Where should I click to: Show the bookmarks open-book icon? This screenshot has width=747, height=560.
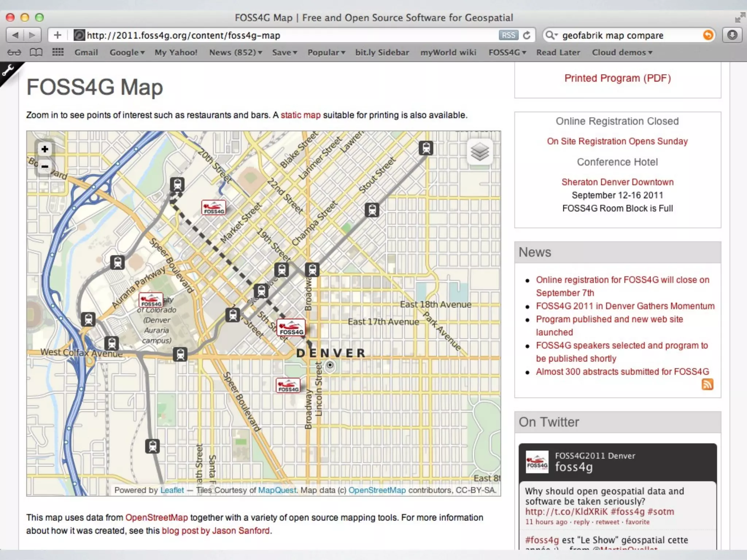(36, 52)
